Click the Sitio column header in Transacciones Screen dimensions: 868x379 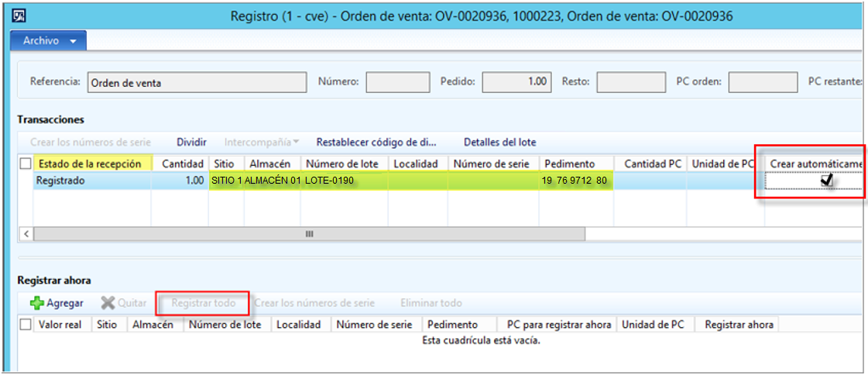coord(226,164)
